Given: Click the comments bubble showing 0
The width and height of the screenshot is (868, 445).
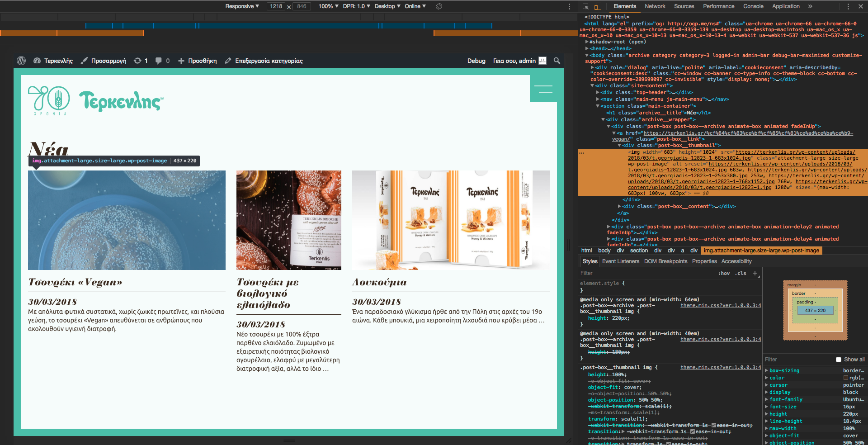Looking at the screenshot, I should pyautogui.click(x=162, y=61).
